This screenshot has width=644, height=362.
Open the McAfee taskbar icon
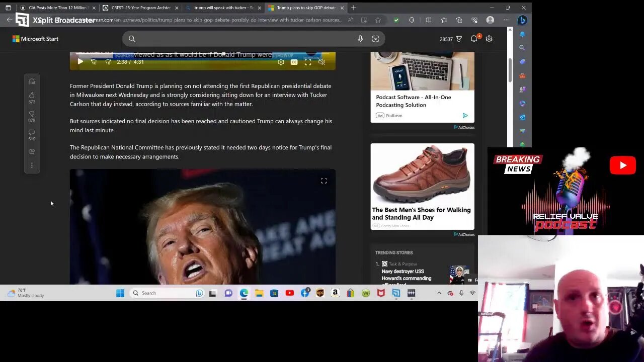381,293
